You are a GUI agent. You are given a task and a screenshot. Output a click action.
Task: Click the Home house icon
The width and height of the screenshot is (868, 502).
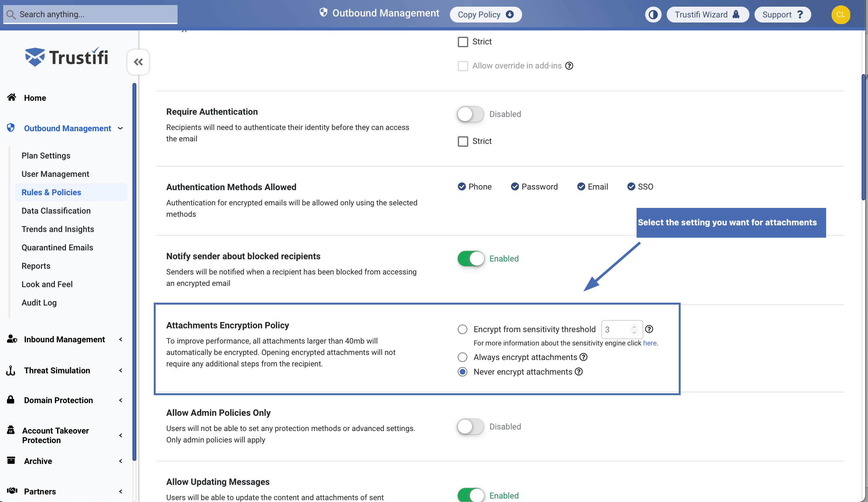click(x=12, y=97)
